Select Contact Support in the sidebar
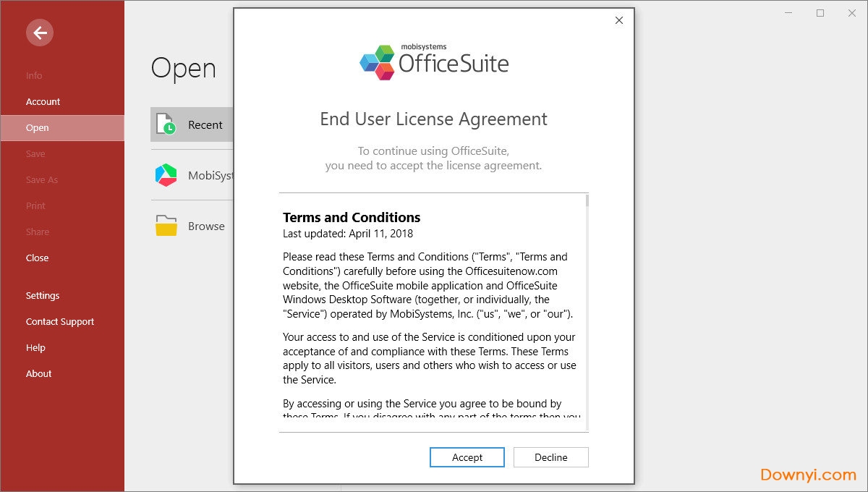This screenshot has width=868, height=492. click(59, 321)
